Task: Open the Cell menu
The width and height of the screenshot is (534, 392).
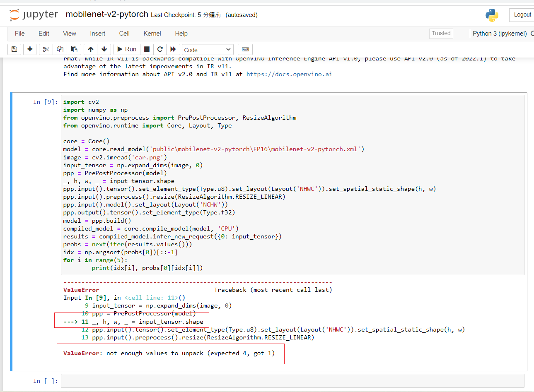Action: pos(124,34)
